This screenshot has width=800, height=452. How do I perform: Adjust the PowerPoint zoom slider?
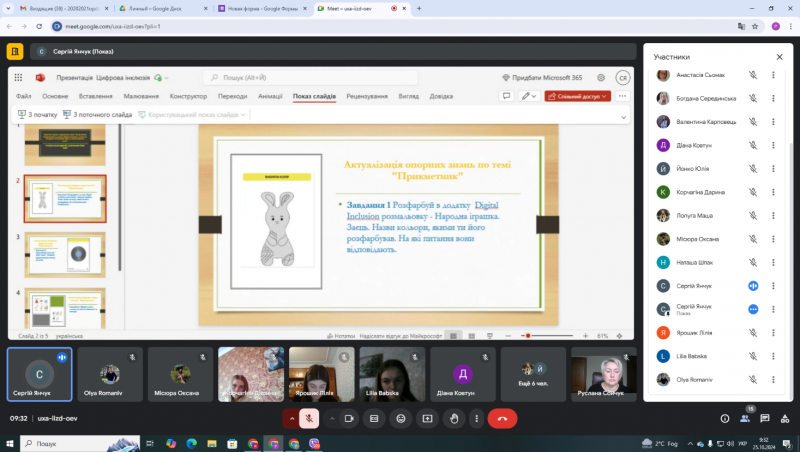tap(547, 336)
